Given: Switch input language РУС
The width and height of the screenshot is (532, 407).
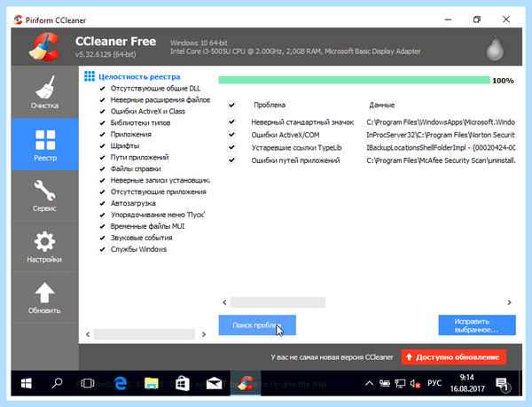Looking at the screenshot, I should 434,383.
